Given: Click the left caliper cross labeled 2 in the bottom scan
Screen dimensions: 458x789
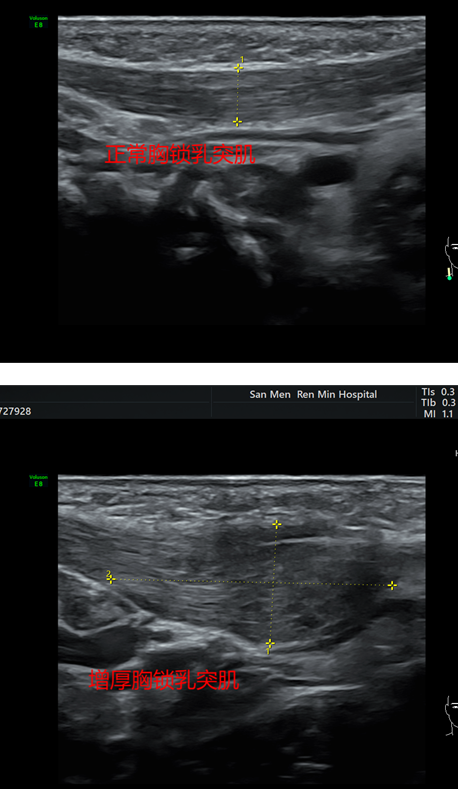Looking at the screenshot, I should tap(111, 579).
